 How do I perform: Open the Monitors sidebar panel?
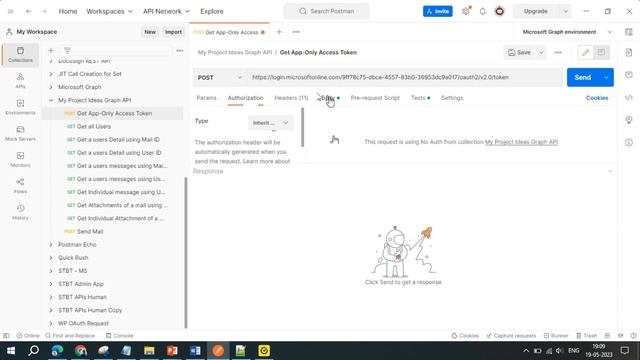pos(20,160)
